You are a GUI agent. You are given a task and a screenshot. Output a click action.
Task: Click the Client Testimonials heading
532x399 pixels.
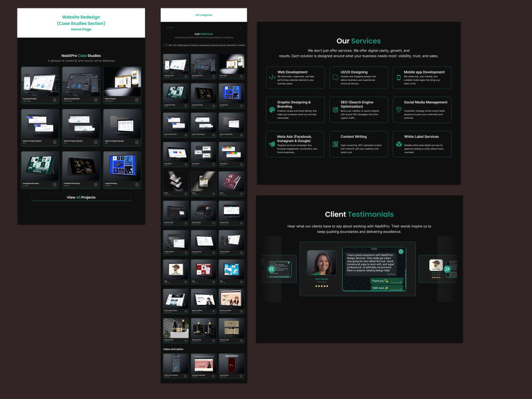[359, 214]
